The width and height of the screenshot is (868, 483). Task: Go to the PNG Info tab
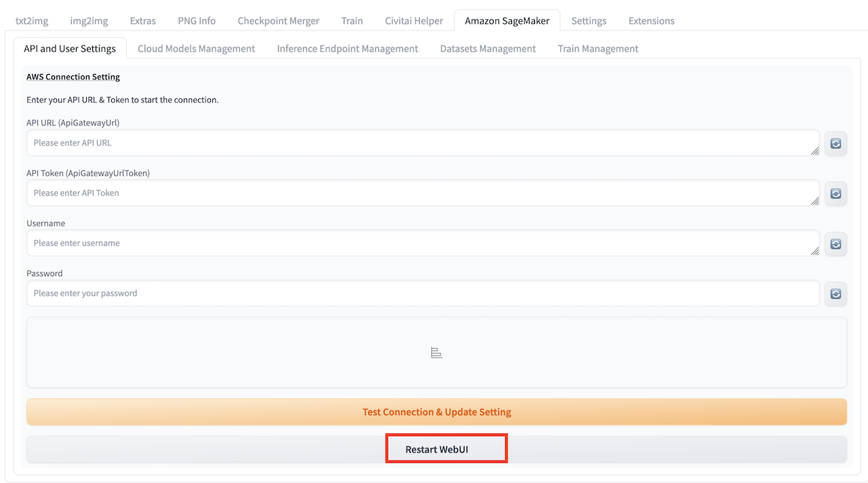click(197, 21)
